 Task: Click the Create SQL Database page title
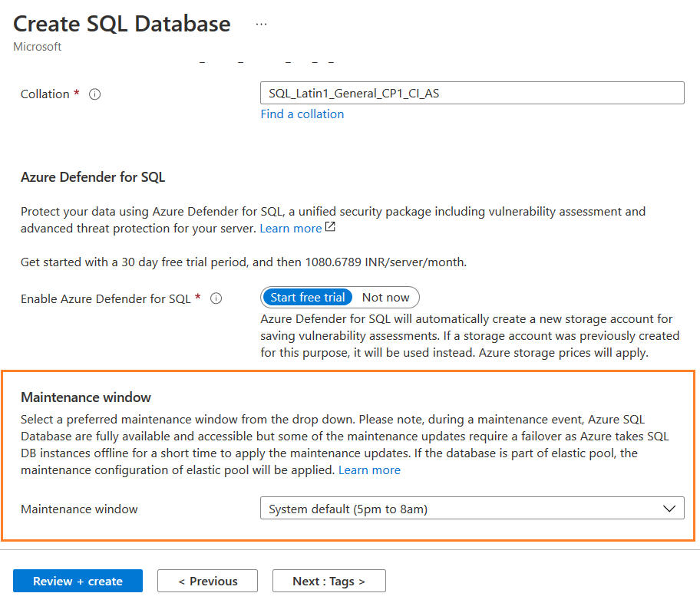(122, 24)
